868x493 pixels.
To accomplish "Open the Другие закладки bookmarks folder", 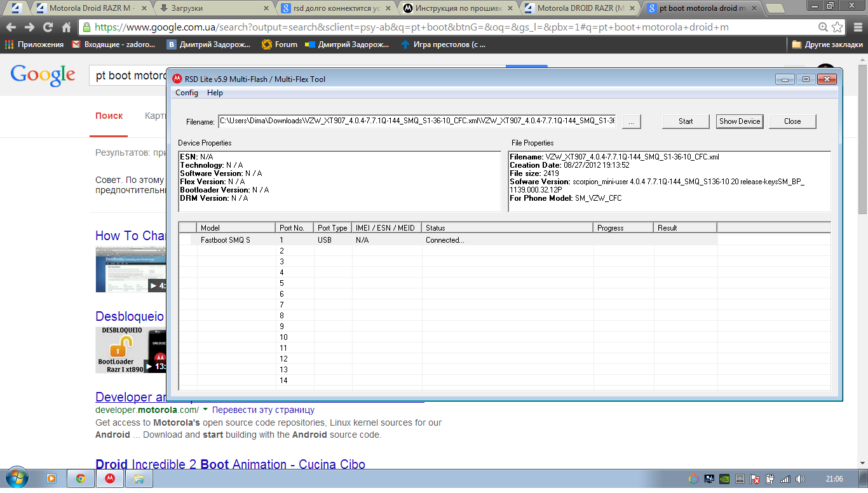I will coord(827,44).
